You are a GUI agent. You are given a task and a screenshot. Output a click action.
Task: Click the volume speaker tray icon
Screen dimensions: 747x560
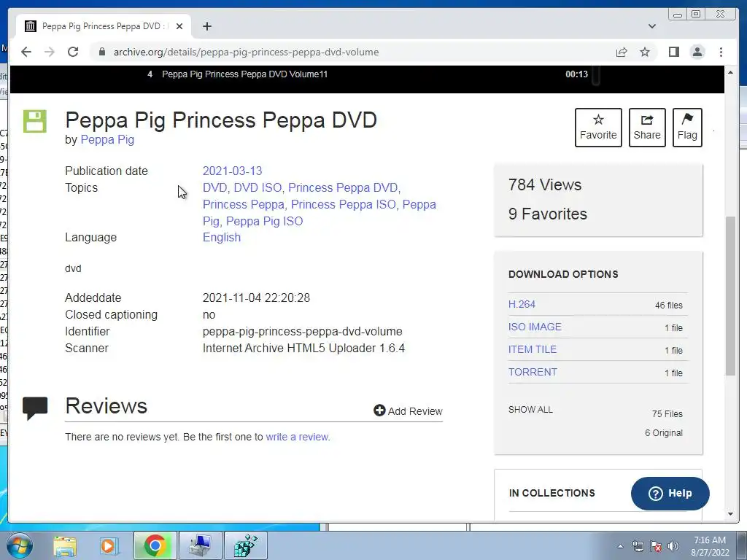[673, 547]
